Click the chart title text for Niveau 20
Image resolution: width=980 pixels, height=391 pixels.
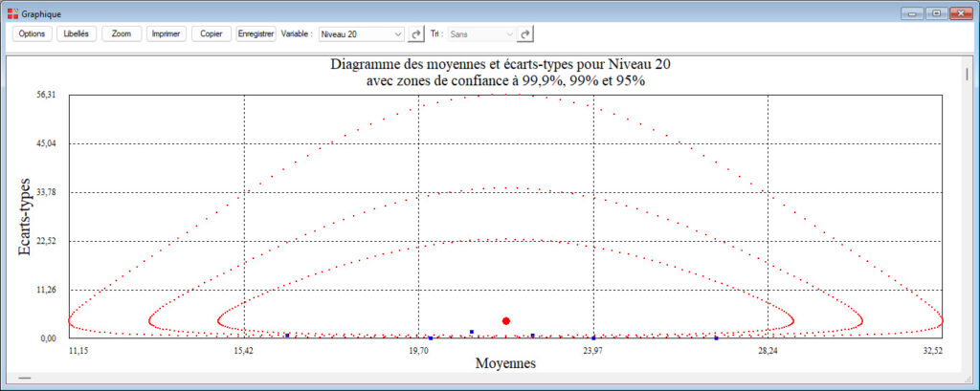(x=506, y=66)
